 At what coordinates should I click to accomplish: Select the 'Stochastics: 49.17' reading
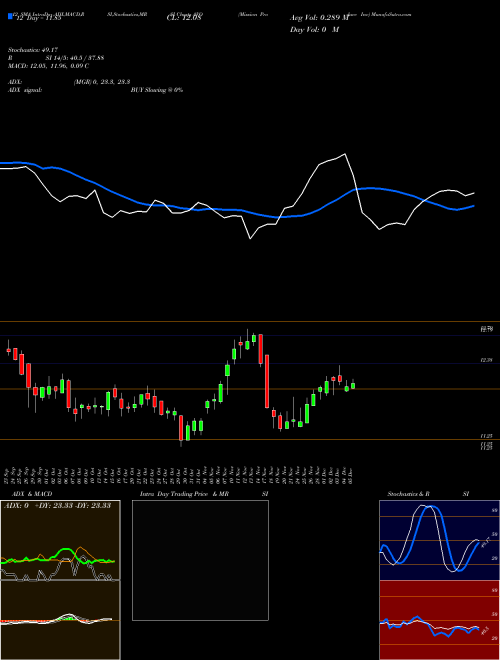coord(32,50)
